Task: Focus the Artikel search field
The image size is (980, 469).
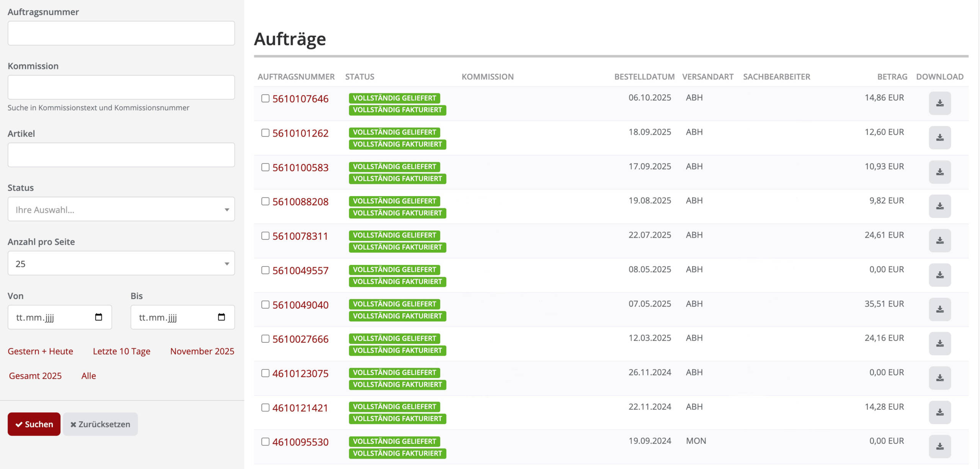Action: 121,155
